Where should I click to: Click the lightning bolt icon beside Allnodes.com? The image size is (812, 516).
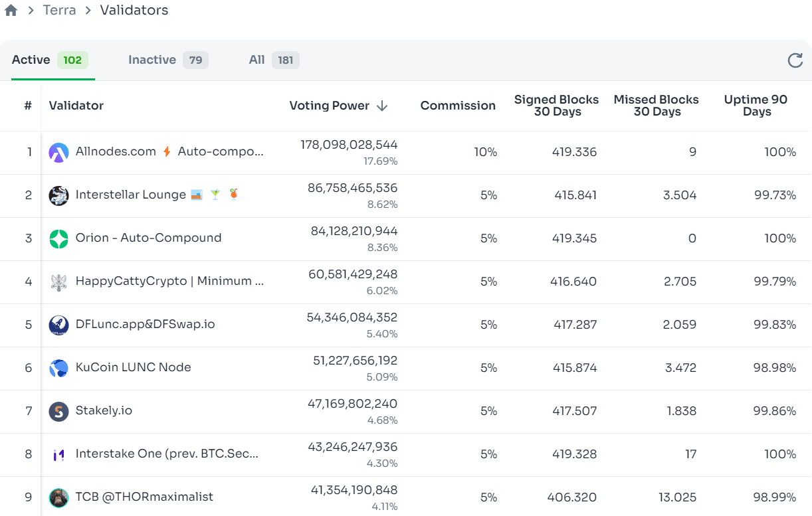(x=167, y=151)
